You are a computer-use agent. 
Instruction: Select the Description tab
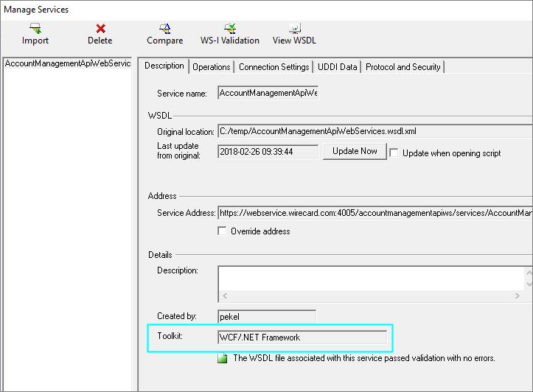click(164, 66)
